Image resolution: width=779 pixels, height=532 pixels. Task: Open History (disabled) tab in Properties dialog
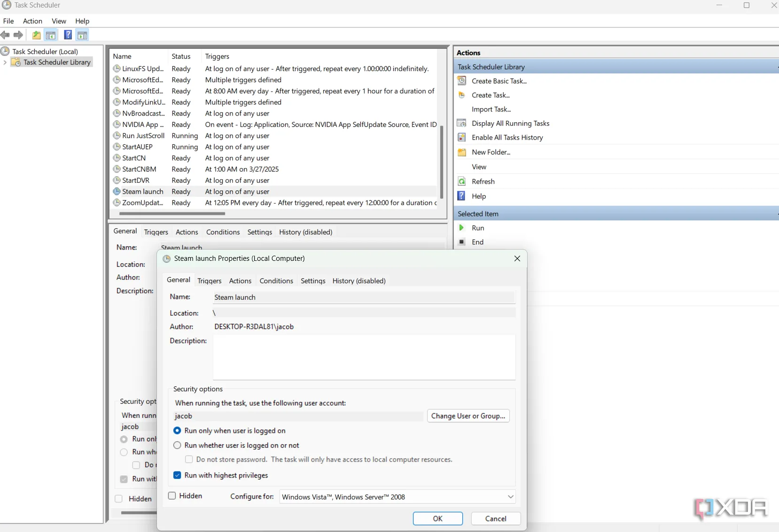pyautogui.click(x=359, y=281)
